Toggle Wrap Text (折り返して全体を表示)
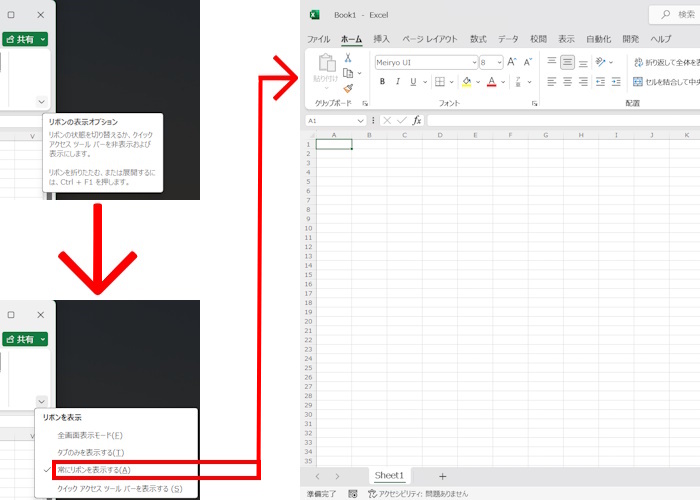 667,62
